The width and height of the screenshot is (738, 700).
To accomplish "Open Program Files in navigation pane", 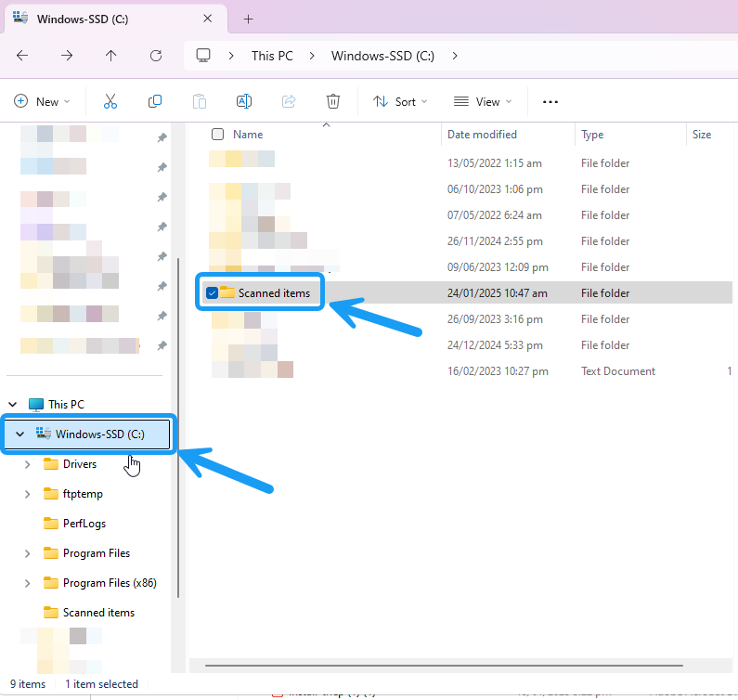I will coord(96,553).
